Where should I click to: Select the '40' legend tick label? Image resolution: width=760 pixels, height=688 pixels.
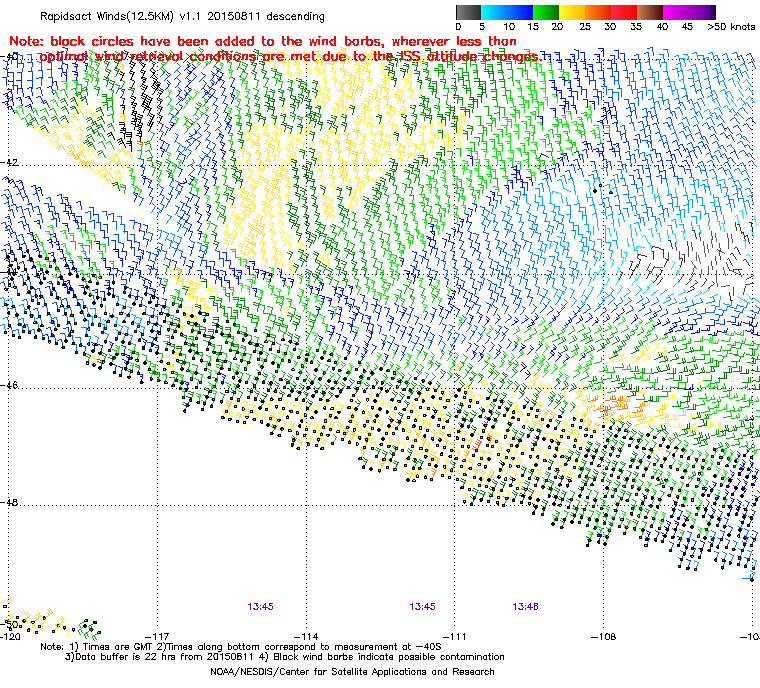pos(662,27)
